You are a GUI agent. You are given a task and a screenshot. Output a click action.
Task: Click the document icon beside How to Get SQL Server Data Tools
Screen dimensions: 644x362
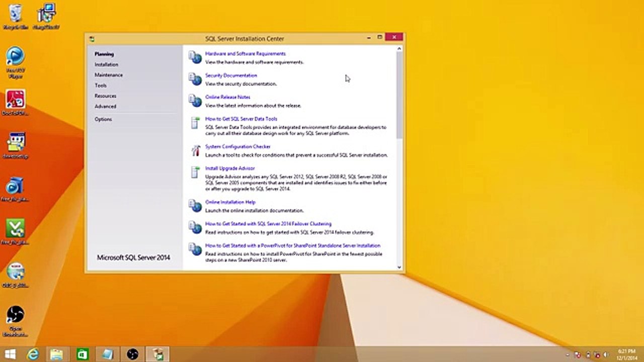195,123
